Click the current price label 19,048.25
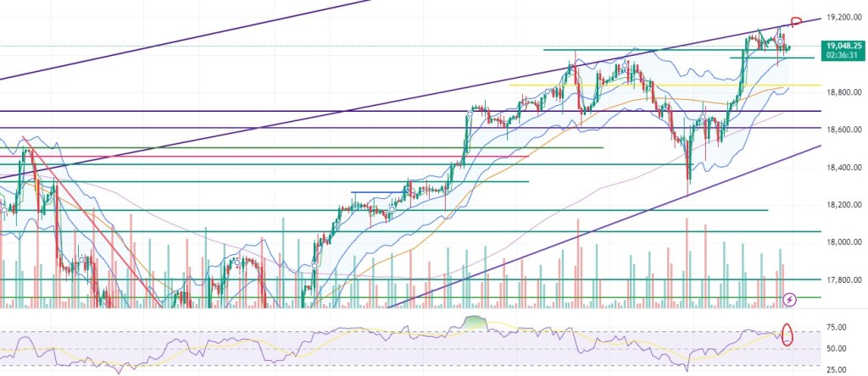Screen dimensions: 868x376 844,46
